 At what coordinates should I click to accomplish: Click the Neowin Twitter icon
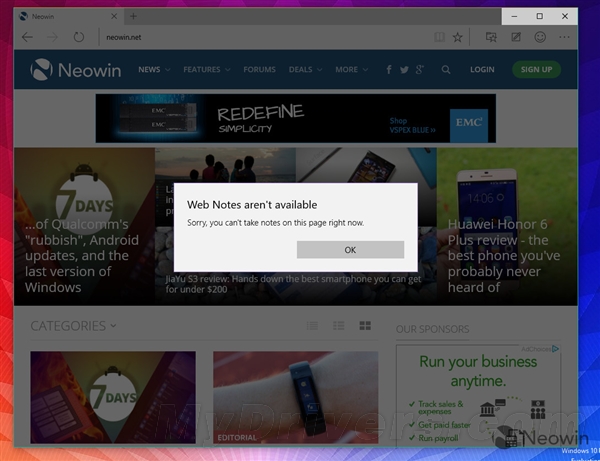coord(405,70)
